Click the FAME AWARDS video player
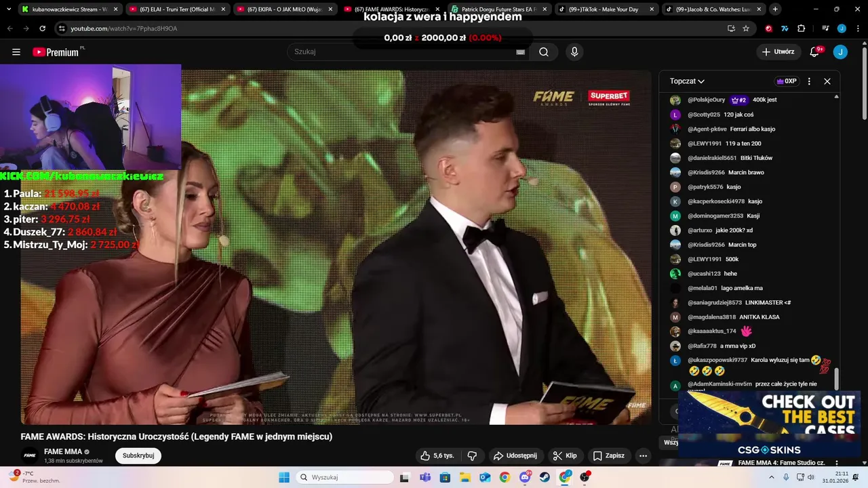Screen dimensions: 868x488 (336, 247)
